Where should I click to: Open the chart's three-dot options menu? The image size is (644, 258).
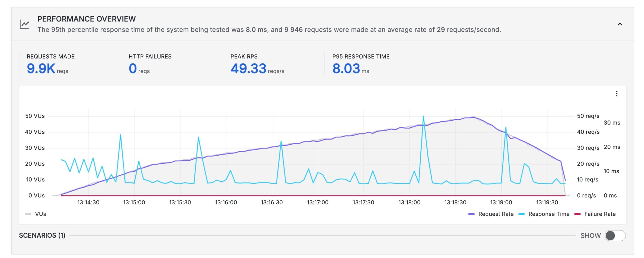tap(616, 94)
